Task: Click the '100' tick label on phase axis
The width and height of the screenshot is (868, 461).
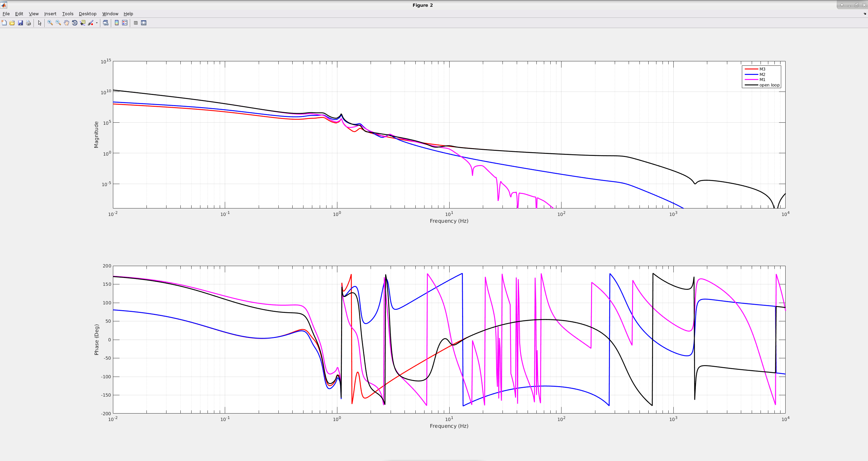Action: tap(107, 303)
